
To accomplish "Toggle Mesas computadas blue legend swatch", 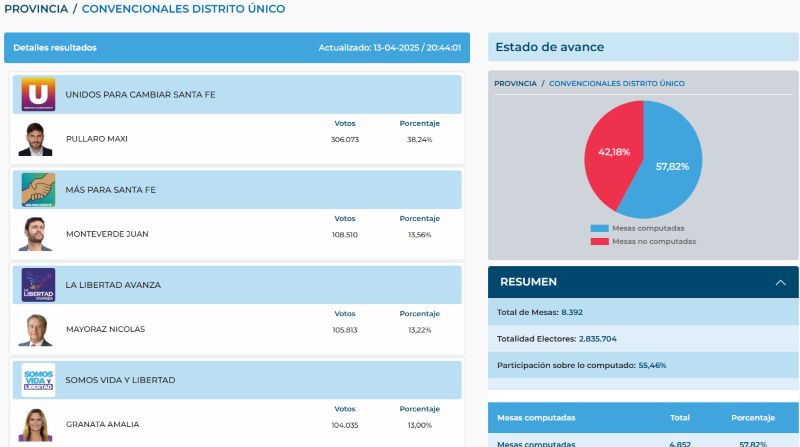I will click(599, 229).
